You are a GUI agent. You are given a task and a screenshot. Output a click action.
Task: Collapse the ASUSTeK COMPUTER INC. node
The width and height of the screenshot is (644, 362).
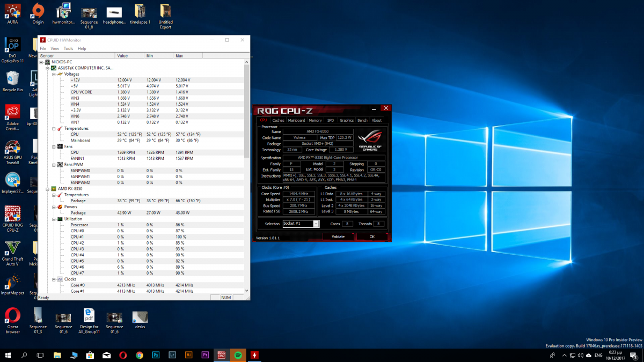coord(47,68)
